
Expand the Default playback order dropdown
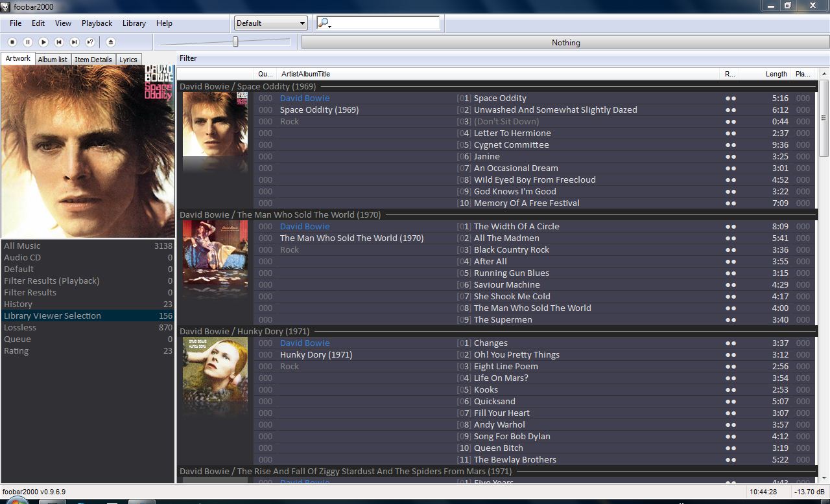pos(270,23)
